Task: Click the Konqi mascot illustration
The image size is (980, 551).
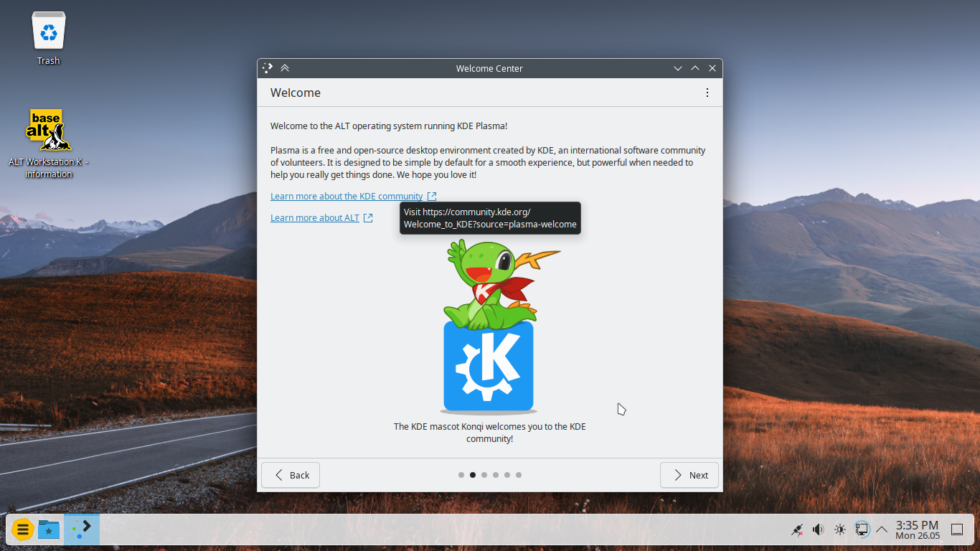Action: click(x=489, y=326)
